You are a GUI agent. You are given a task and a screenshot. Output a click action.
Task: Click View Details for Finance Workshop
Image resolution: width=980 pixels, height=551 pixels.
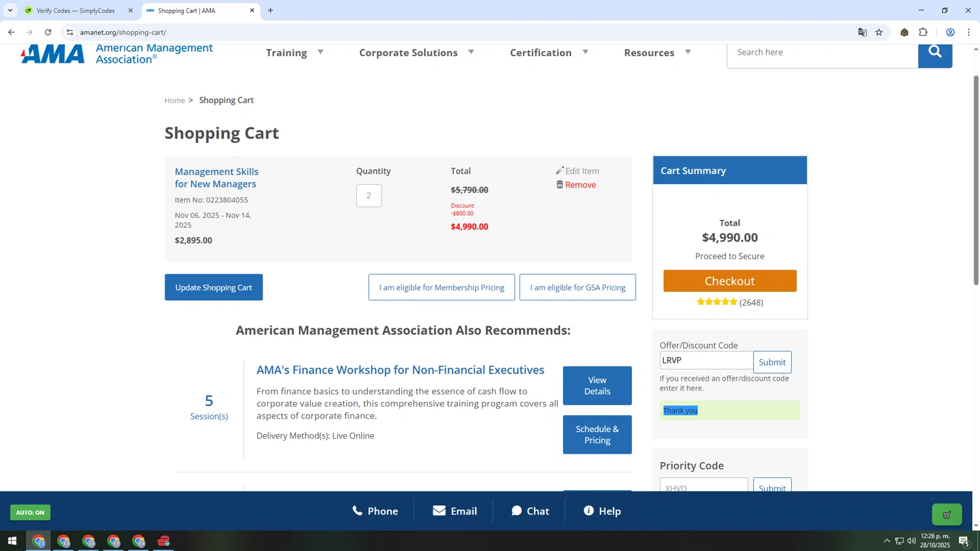(x=597, y=386)
